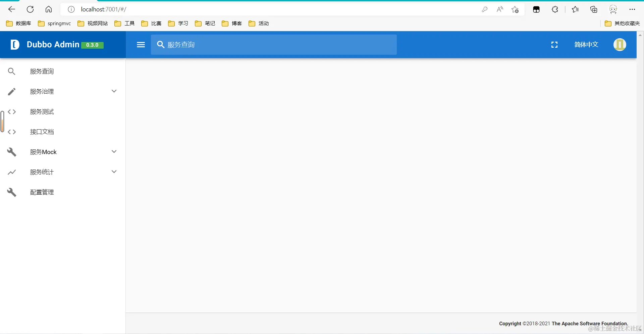Open the 数据库 bookmark folder
644x334 pixels.
click(x=19, y=23)
